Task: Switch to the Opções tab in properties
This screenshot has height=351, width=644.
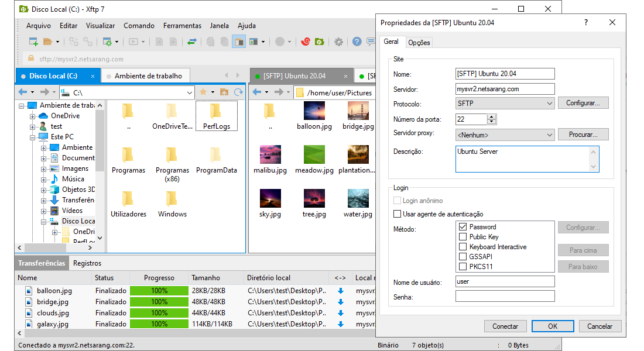Action: click(x=419, y=42)
